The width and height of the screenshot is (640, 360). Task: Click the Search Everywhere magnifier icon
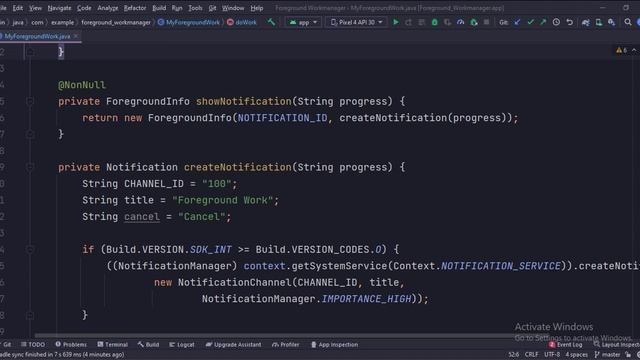click(x=627, y=22)
